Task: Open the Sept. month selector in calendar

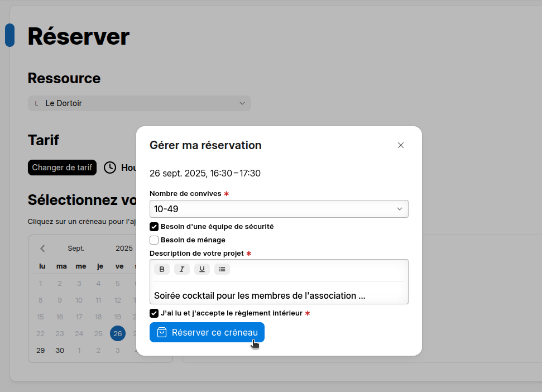Action: tap(76, 248)
